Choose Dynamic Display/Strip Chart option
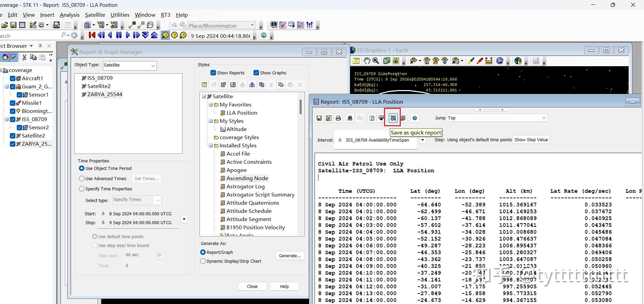The width and height of the screenshot is (644, 304). (203, 261)
